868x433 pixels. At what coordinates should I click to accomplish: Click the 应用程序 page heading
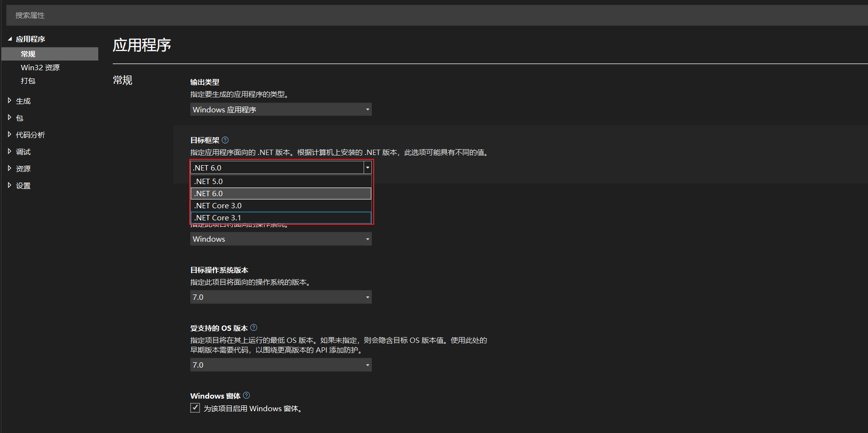142,45
